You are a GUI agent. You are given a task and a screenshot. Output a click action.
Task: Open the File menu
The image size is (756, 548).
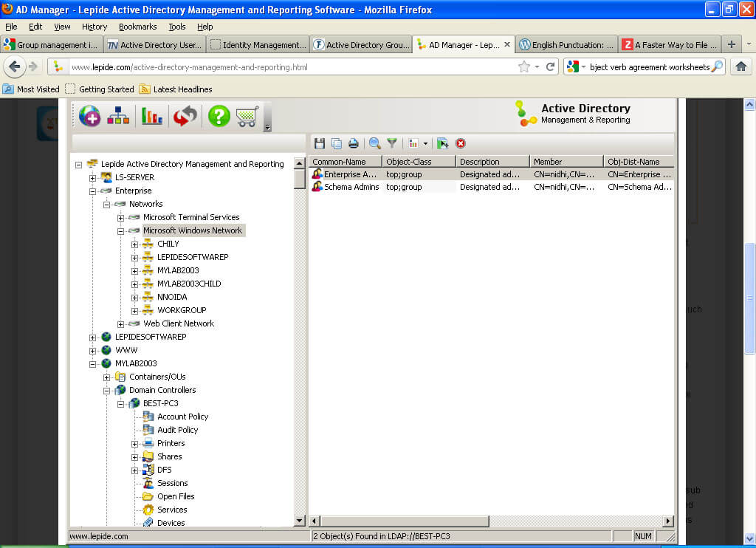[11, 27]
